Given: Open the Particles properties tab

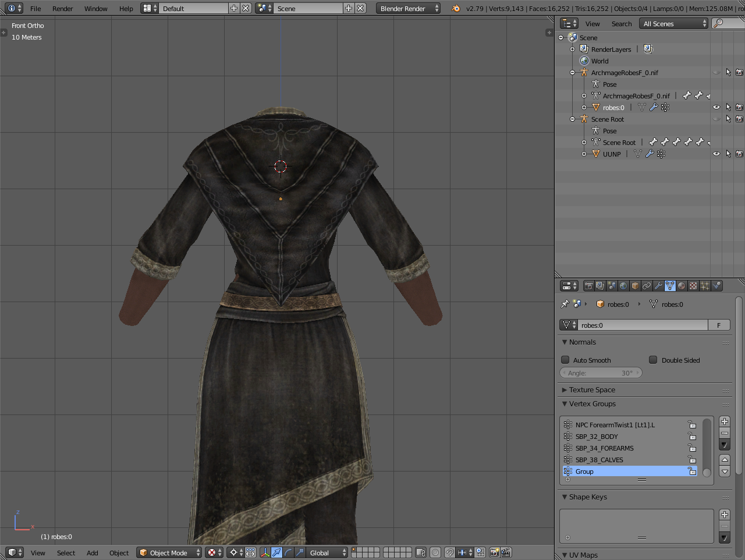Looking at the screenshot, I should (x=705, y=286).
